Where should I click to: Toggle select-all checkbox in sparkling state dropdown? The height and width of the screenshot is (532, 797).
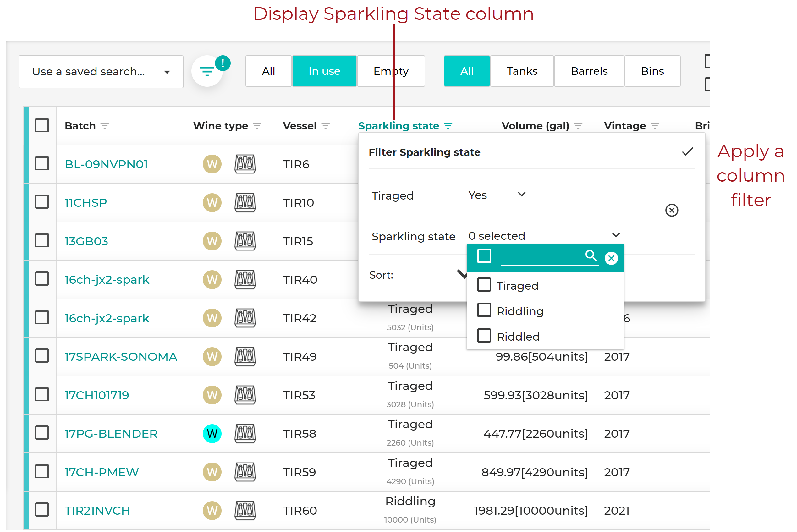(x=484, y=256)
